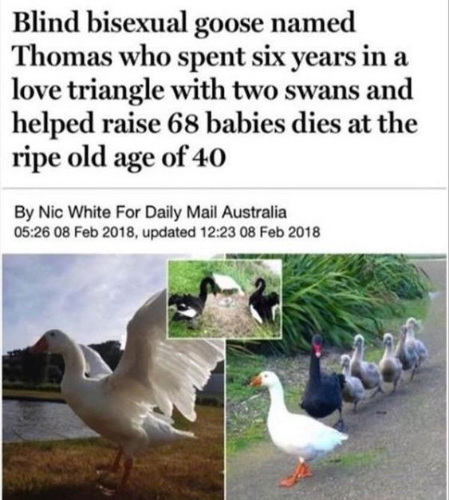Select the 05:26 08 Feb 2018 publish timestamp

(75, 231)
